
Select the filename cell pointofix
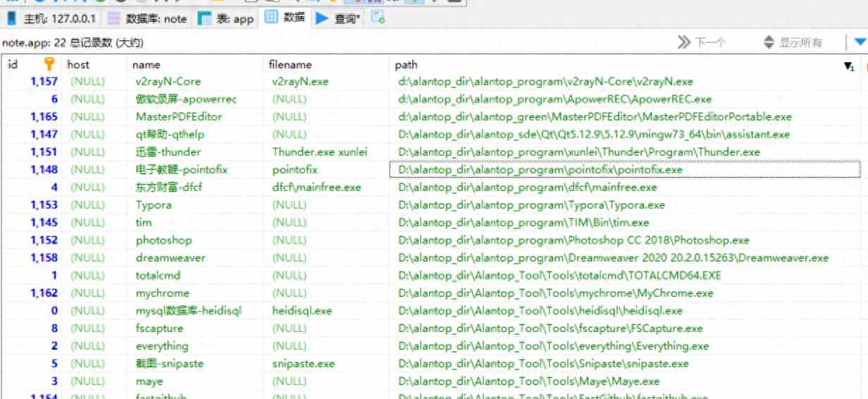pyautogui.click(x=294, y=170)
